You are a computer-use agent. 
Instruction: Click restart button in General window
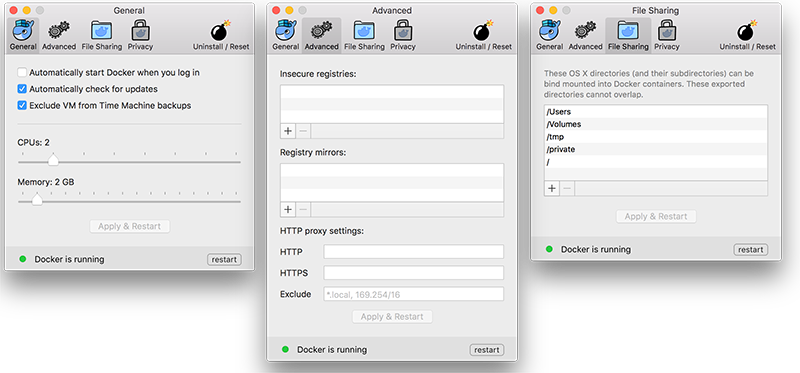pyautogui.click(x=224, y=259)
